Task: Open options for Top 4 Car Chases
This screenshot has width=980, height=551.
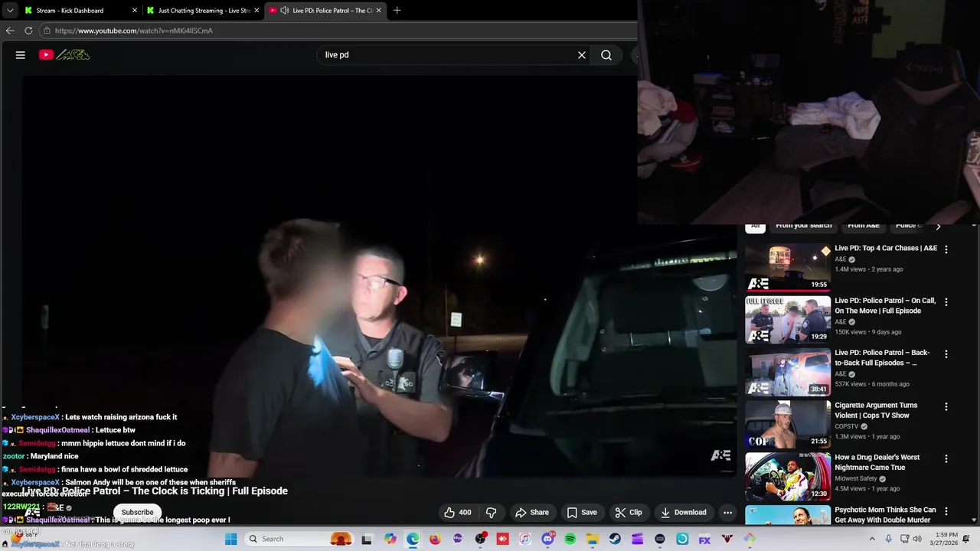Action: pos(946,249)
